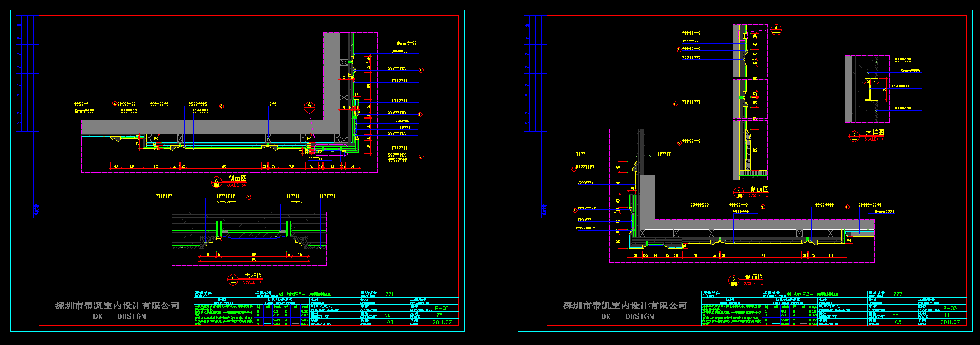
Task: Click the 2011.07 date on left sheet
Action: tap(442, 323)
